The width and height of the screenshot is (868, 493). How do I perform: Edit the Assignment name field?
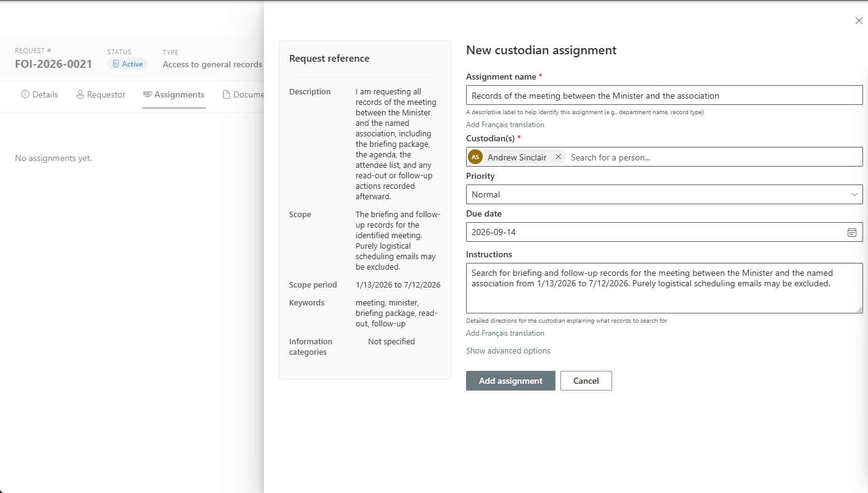[664, 95]
